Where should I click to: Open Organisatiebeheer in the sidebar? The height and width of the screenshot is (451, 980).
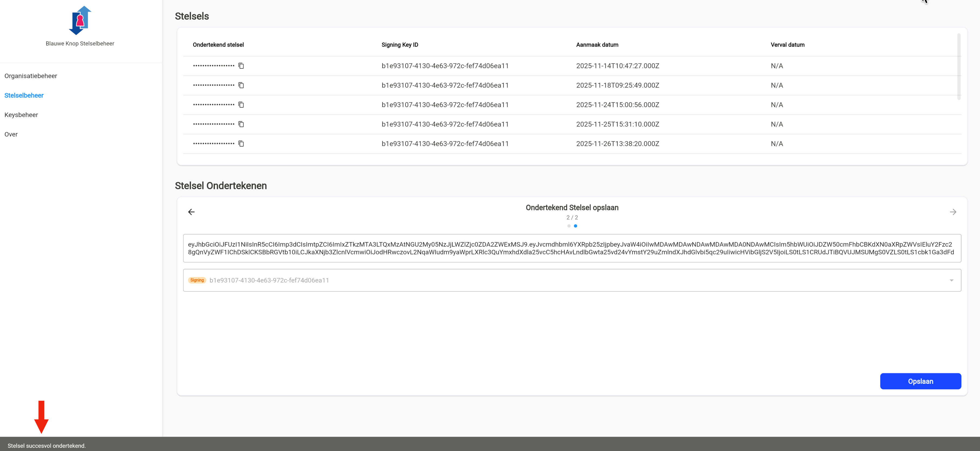31,76
